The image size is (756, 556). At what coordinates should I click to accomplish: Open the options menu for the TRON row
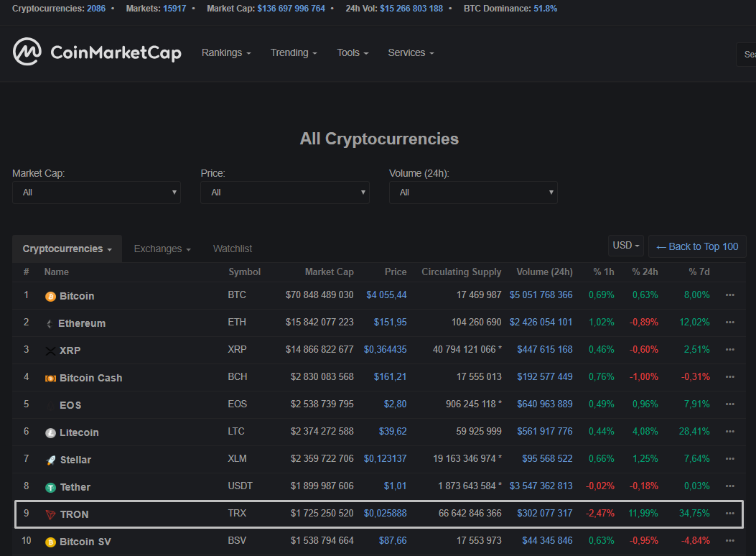(x=730, y=514)
